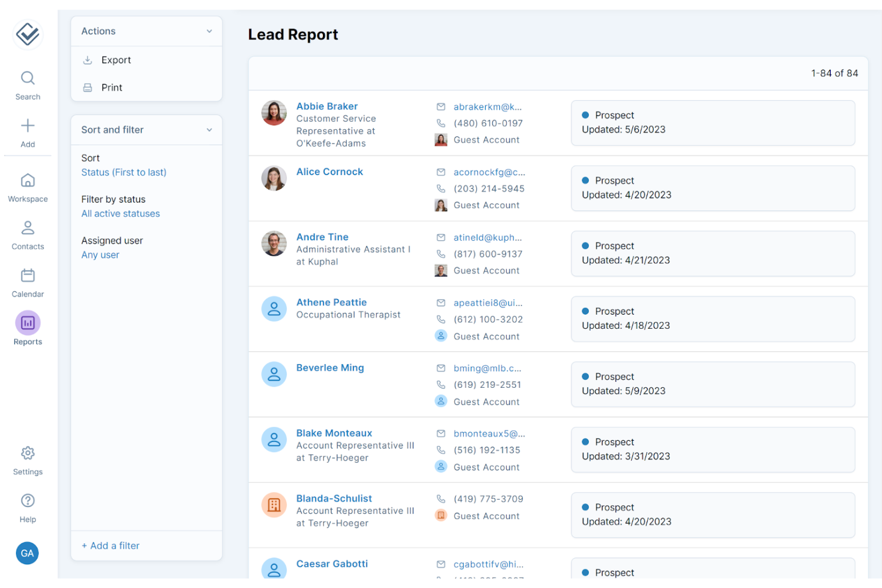Click the email icon beside Abbie Braker
This screenshot has width=882, height=588.
(441, 107)
